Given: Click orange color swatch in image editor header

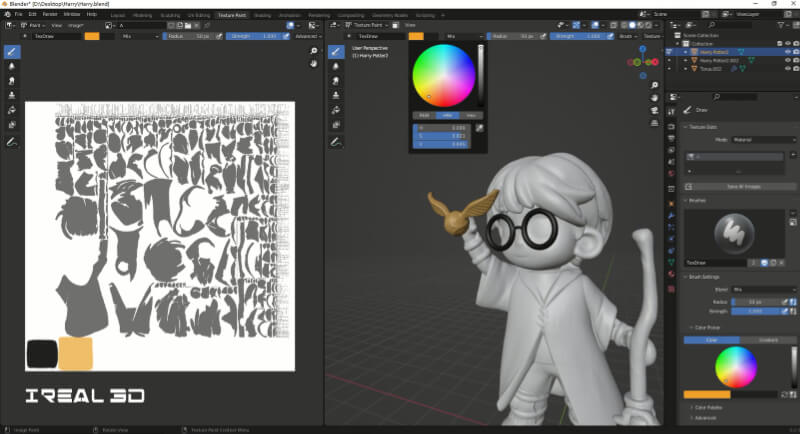Looking at the screenshot, I should [92, 36].
